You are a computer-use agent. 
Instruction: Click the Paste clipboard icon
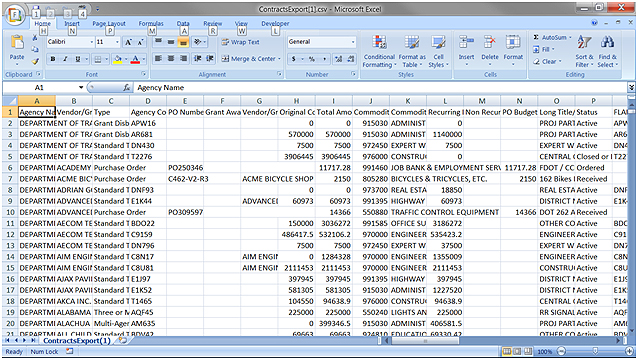tap(17, 42)
